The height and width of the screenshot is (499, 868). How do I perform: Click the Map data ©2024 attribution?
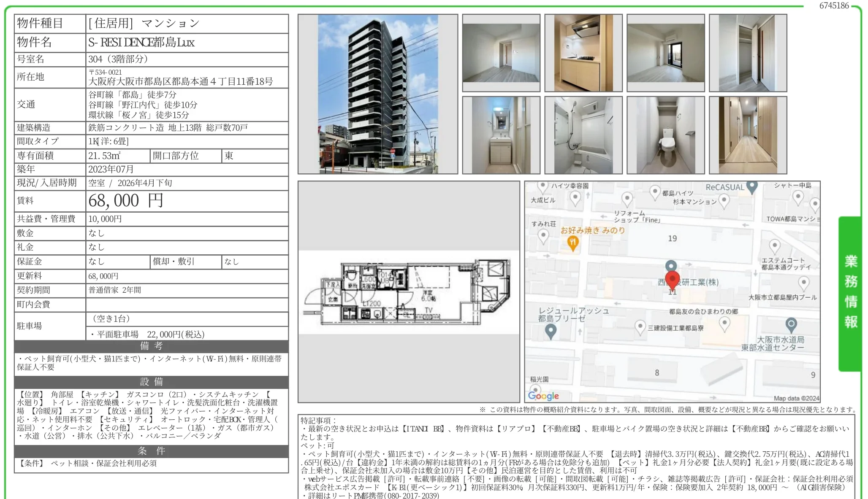coord(796,398)
